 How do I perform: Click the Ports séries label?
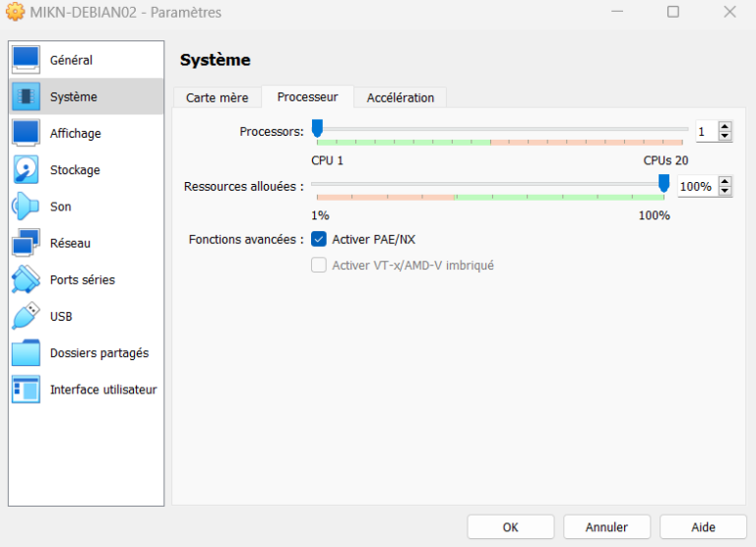(83, 279)
